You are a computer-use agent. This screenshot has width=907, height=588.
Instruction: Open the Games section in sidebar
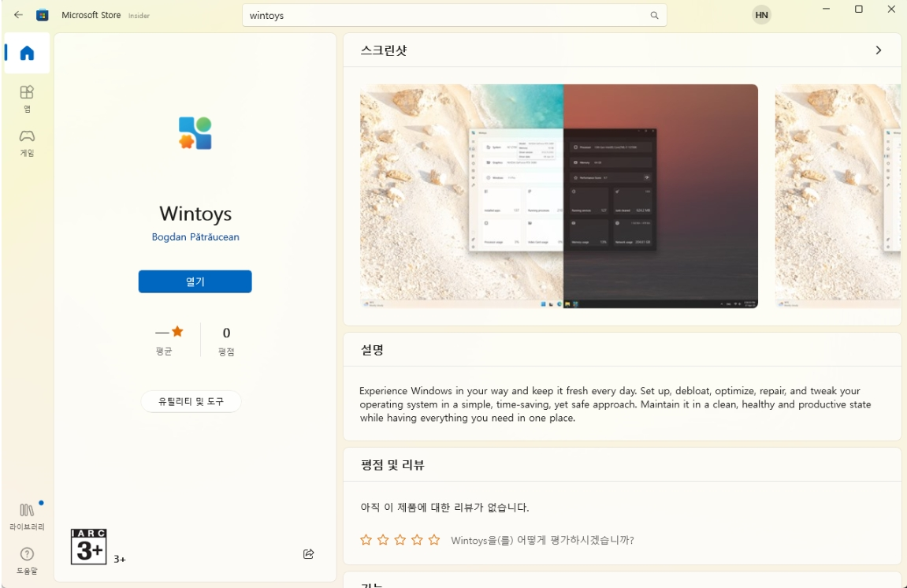click(27, 142)
